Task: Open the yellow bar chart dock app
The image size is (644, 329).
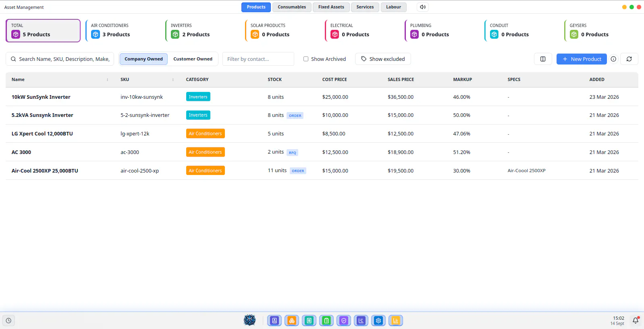Action: 396,321
